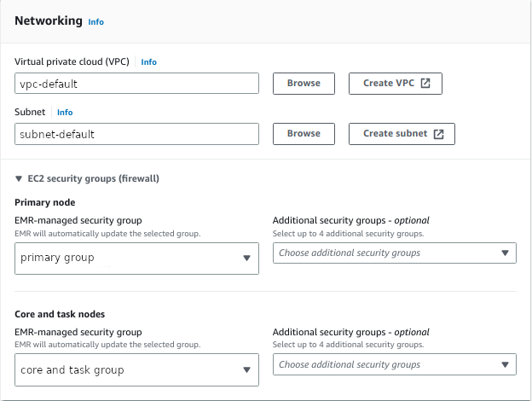Image resolution: width=532 pixels, height=401 pixels.
Task: Browse for a subnet
Action: pos(304,134)
